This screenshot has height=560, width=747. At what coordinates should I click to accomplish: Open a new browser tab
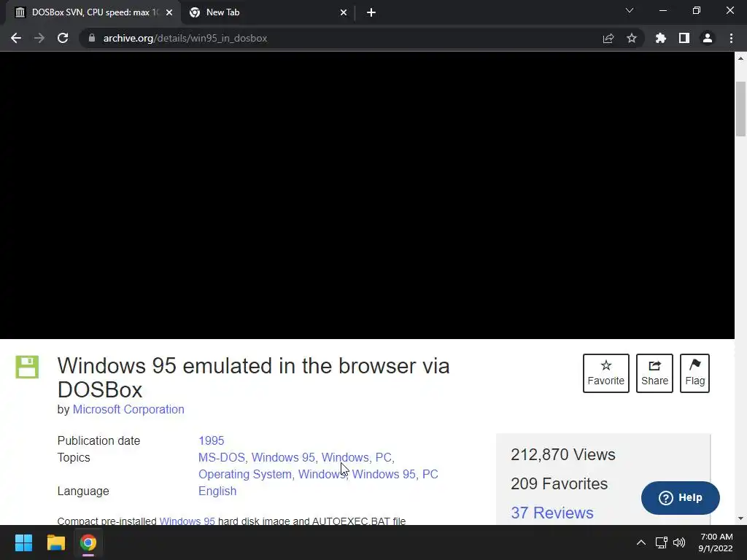click(x=371, y=12)
